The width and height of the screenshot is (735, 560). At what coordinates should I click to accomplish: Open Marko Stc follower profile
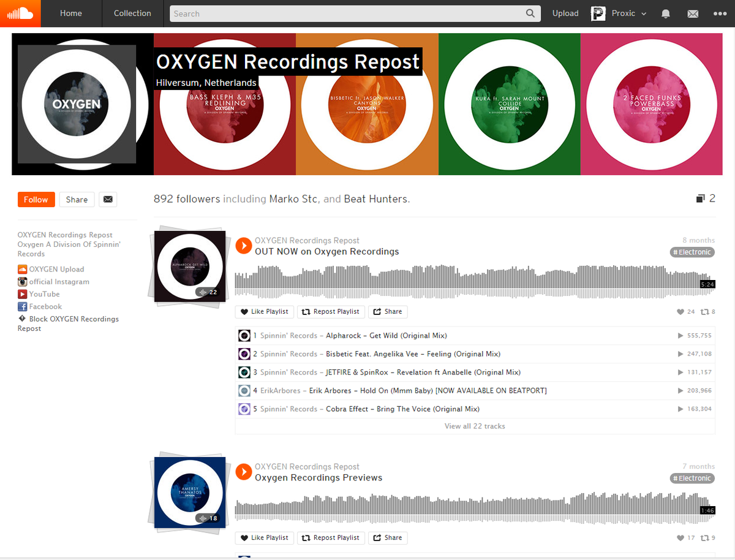coord(294,199)
